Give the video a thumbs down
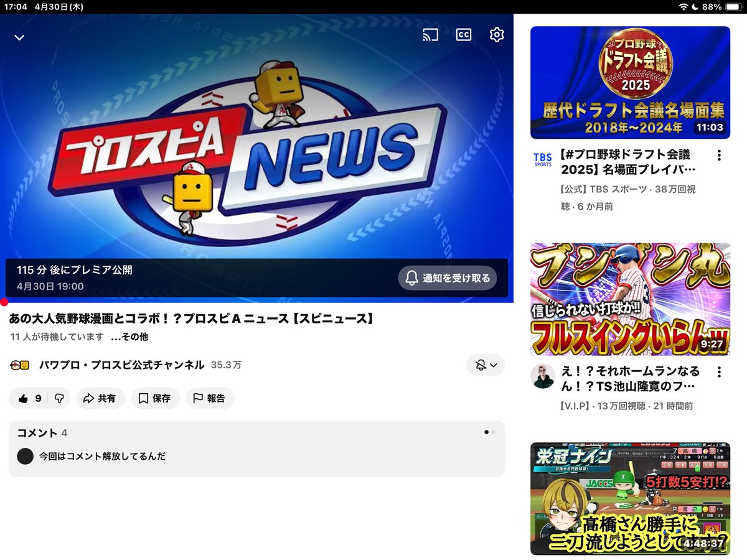 60,398
